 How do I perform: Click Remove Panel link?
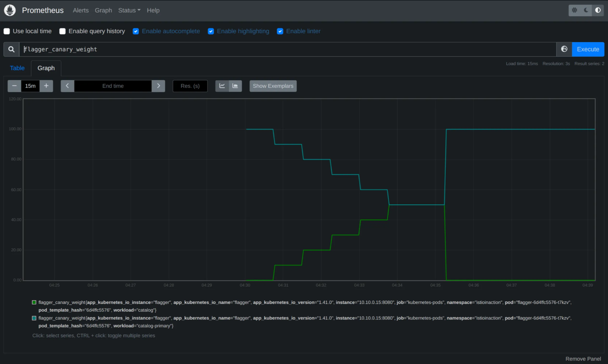point(583,359)
